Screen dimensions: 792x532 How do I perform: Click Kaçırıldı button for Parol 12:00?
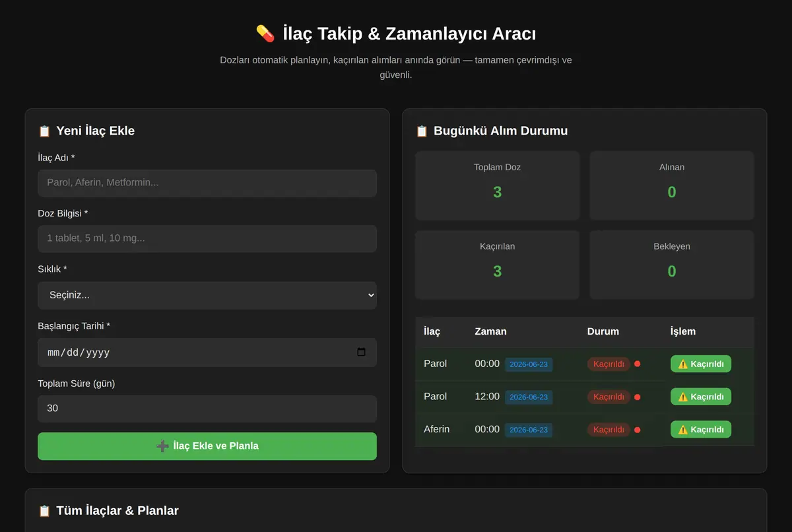point(701,397)
